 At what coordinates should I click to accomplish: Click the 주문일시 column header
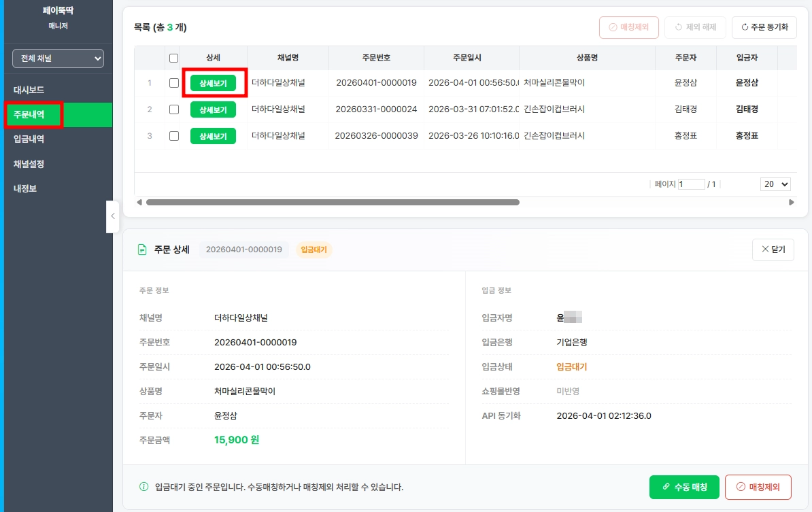tap(467, 58)
